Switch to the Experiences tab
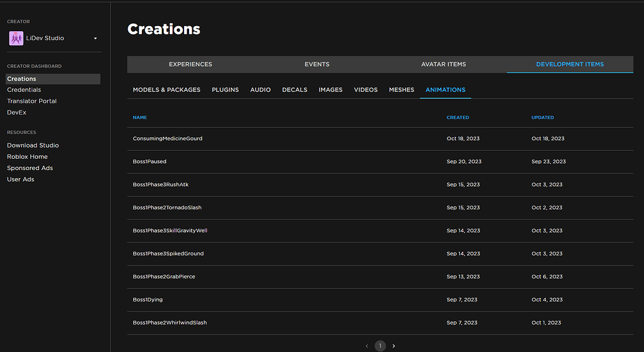This screenshot has width=644, height=352. click(x=190, y=64)
